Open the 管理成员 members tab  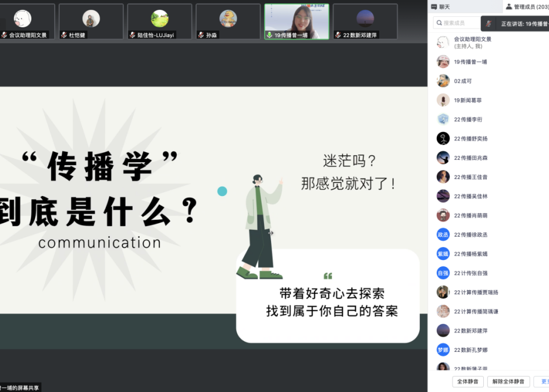(525, 6)
